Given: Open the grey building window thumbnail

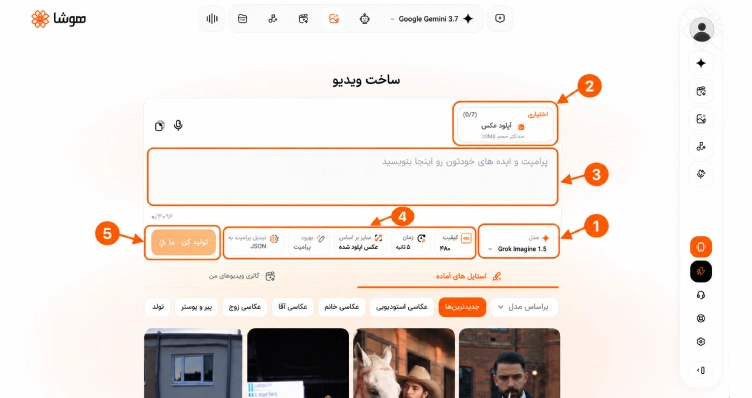Looking at the screenshot, I should (193, 363).
